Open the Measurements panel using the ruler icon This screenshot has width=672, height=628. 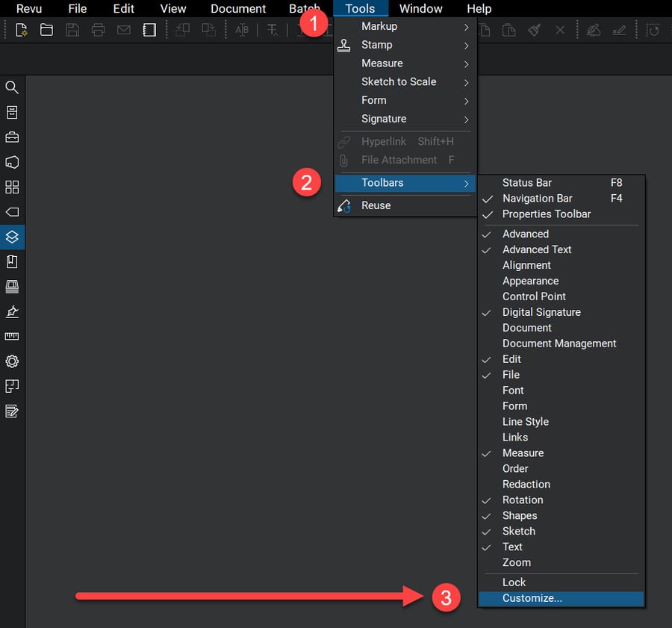(x=12, y=336)
